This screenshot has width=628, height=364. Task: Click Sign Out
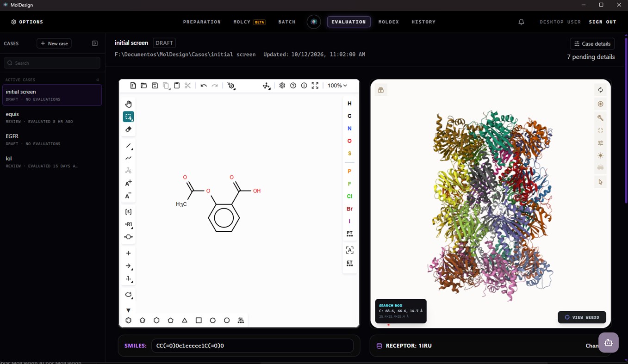603,22
